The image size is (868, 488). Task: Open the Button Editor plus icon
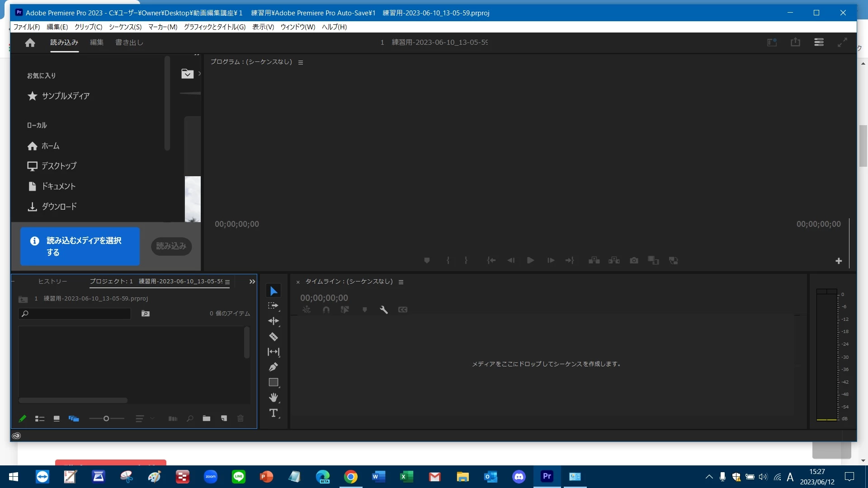839,261
